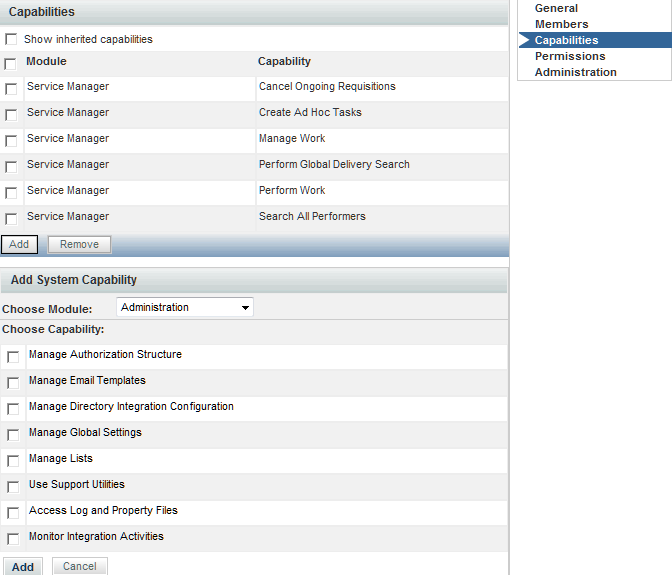Image resolution: width=672 pixels, height=575 pixels.
Task: Tick Manage Directory Integration Configuration capability
Action: [13, 409]
